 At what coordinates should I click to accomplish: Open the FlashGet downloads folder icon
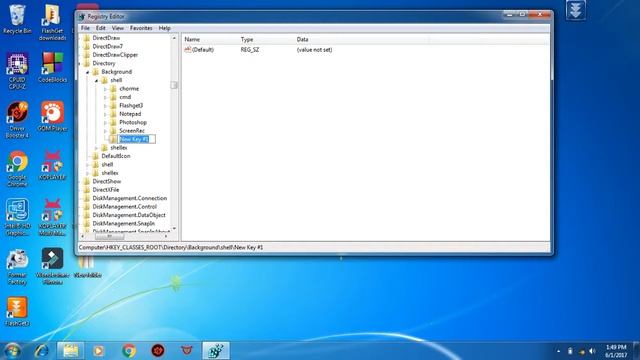click(52, 22)
